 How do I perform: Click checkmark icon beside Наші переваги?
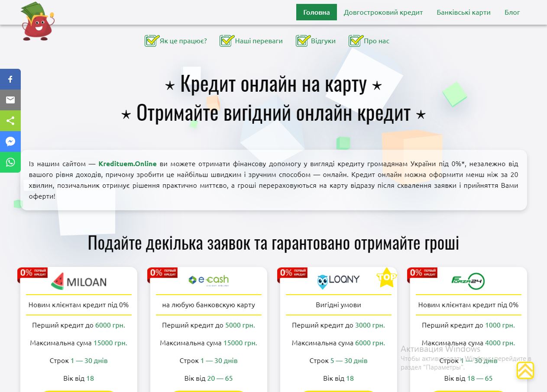click(x=227, y=41)
